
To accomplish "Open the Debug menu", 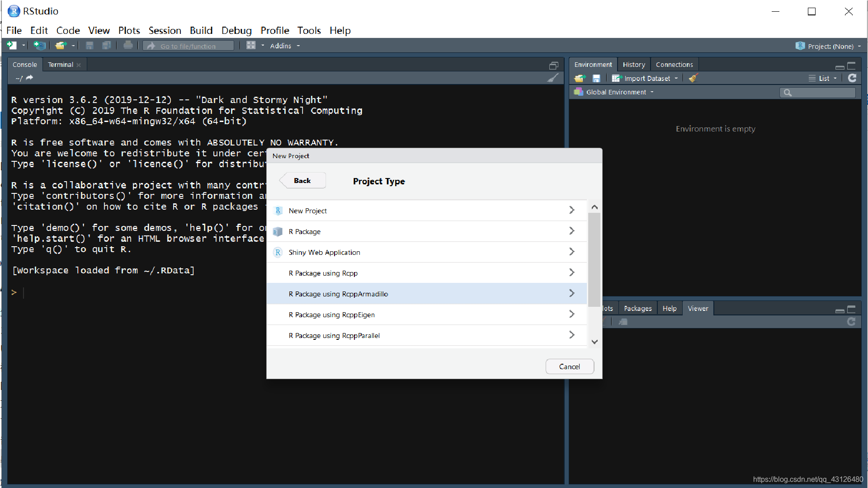I will tap(236, 30).
